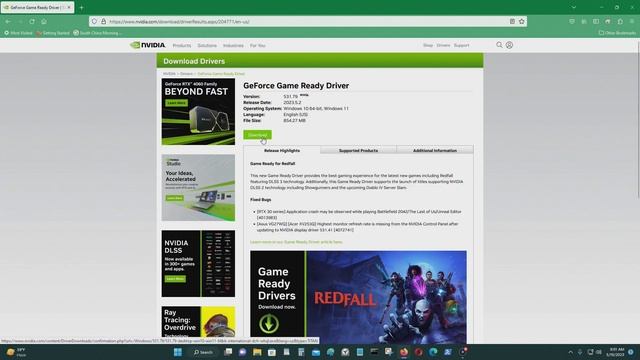
Task: Open the Windows Start menu
Action: coord(178,352)
